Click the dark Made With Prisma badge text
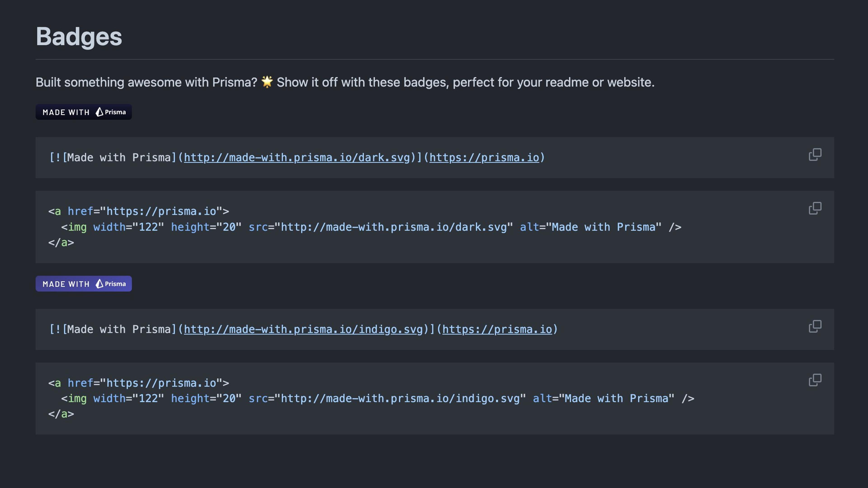The image size is (868, 488). coord(66,112)
